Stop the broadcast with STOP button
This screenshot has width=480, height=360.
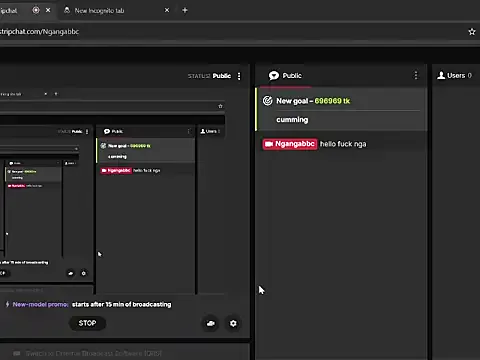pos(87,323)
